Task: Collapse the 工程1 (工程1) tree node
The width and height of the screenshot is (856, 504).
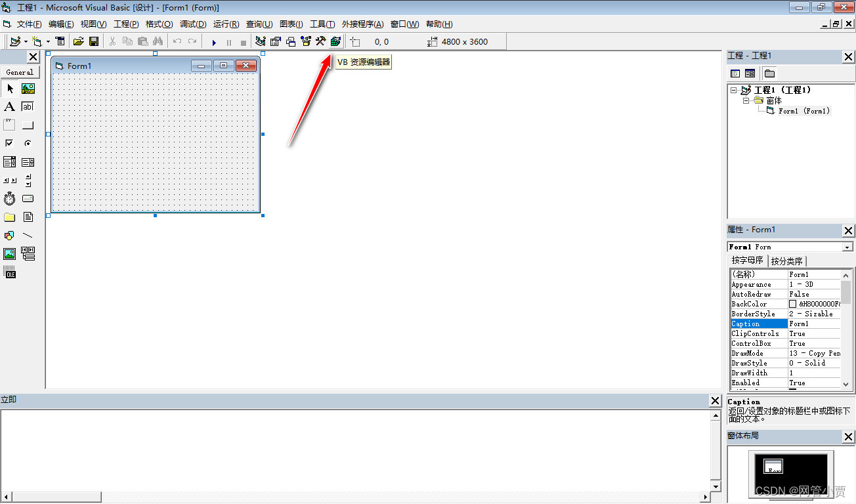Action: pos(734,91)
